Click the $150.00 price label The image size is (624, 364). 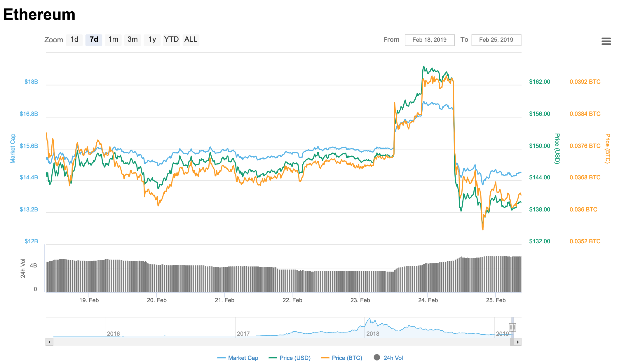click(x=540, y=146)
